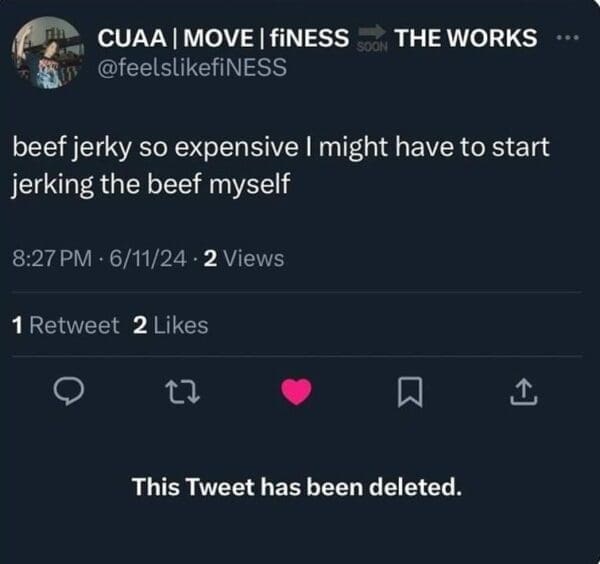Visit the @feelslikefiNESS handle
The height and width of the screenshot is (564, 600).
[191, 67]
